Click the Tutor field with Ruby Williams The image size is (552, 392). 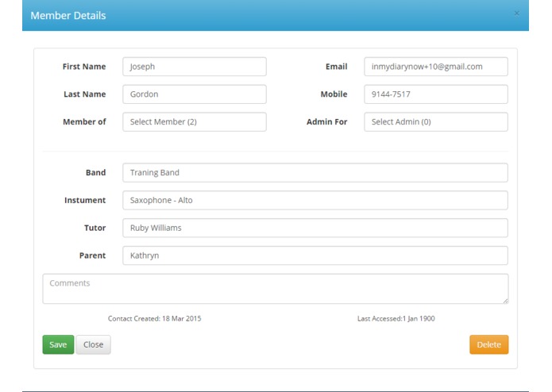tap(315, 228)
